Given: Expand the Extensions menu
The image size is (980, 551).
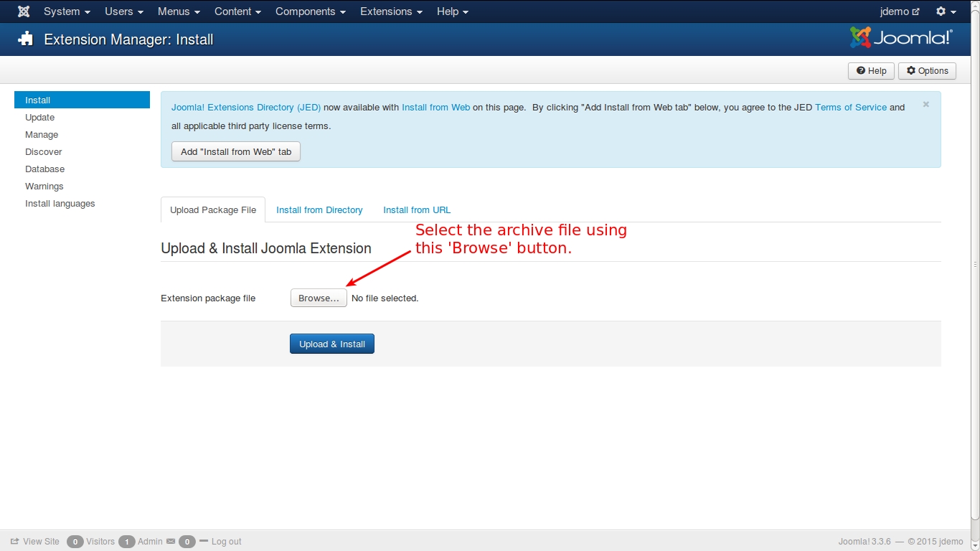Looking at the screenshot, I should (x=391, y=11).
